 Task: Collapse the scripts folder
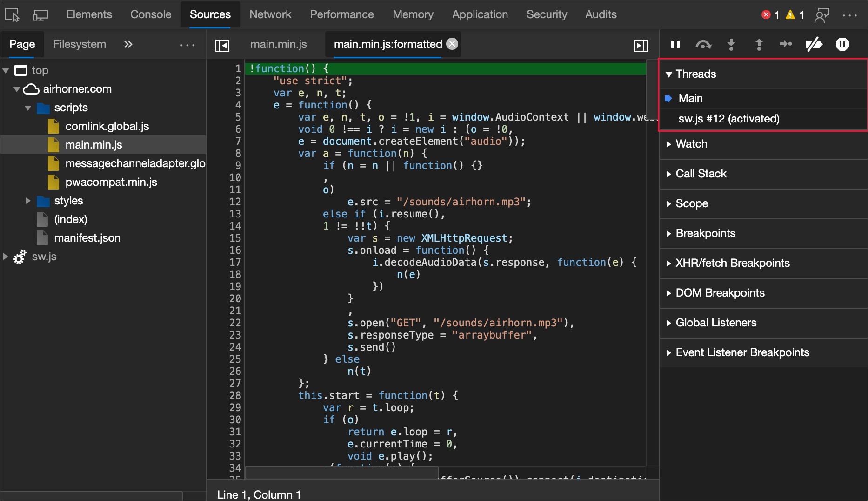pyautogui.click(x=28, y=108)
